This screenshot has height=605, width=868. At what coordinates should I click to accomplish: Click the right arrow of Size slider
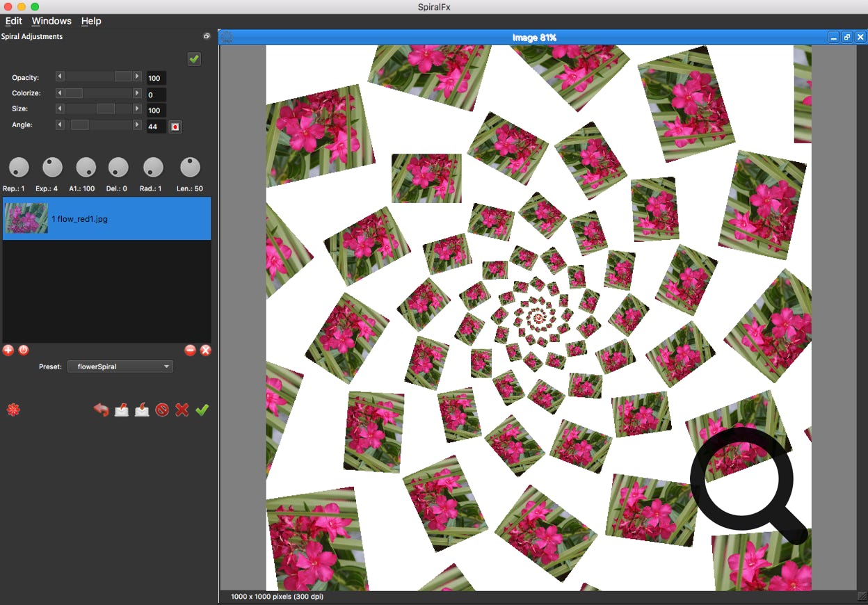pos(137,108)
